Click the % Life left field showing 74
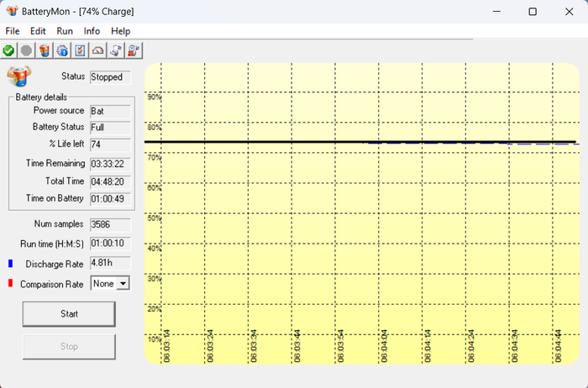The image size is (588, 388). [110, 144]
